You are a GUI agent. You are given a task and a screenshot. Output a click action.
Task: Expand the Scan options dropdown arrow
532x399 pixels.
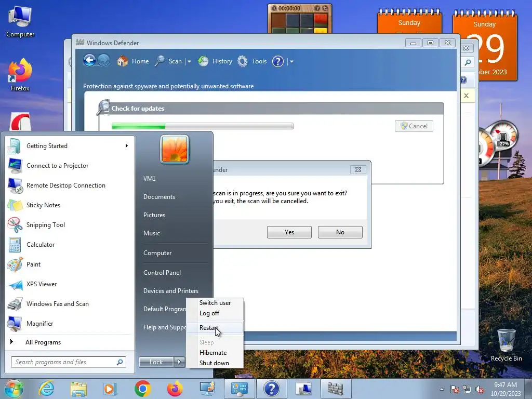189,62
